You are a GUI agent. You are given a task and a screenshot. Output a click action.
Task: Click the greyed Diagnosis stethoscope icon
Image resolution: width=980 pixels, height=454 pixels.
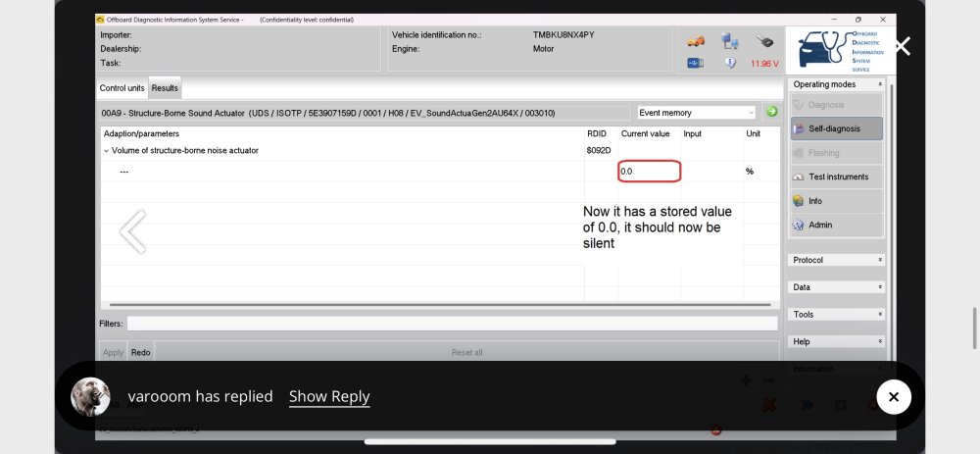tap(798, 105)
